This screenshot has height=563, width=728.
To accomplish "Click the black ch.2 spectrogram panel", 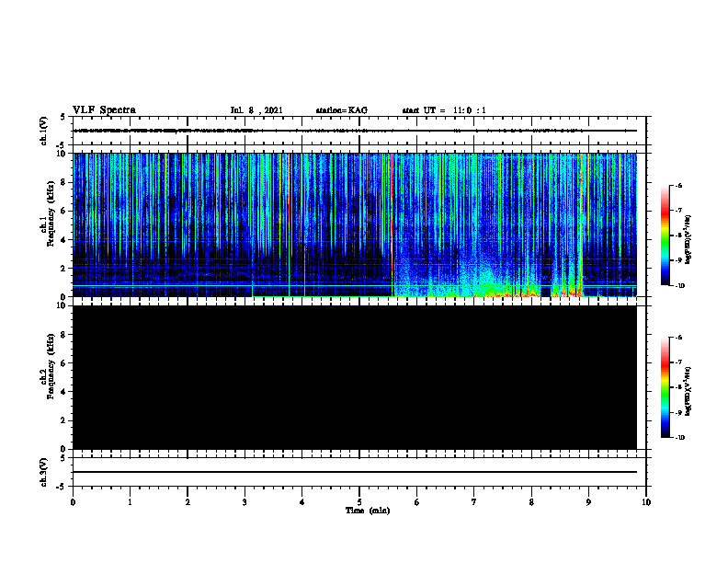I will (x=355, y=377).
